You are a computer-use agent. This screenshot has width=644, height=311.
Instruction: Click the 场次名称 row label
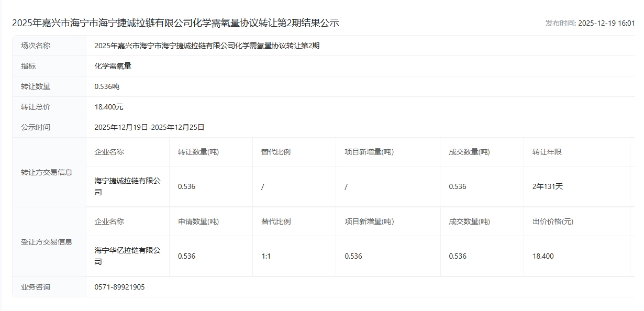coord(36,46)
